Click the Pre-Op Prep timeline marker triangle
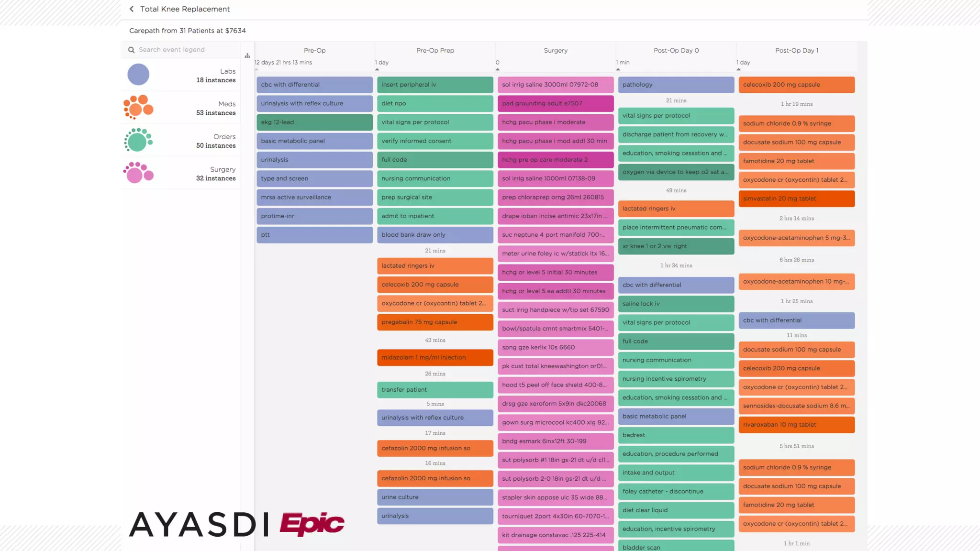The width and height of the screenshot is (980, 551). pyautogui.click(x=377, y=69)
